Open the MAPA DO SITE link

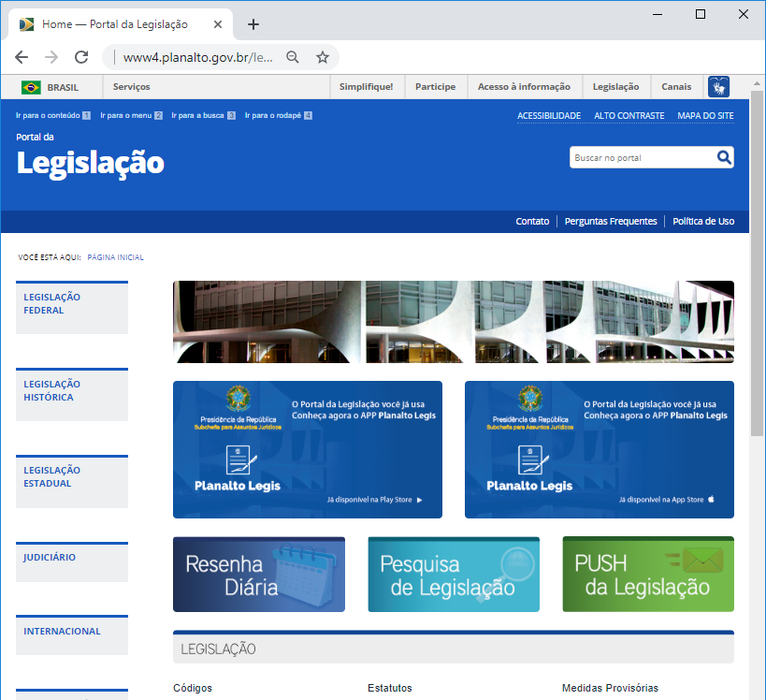coord(703,114)
